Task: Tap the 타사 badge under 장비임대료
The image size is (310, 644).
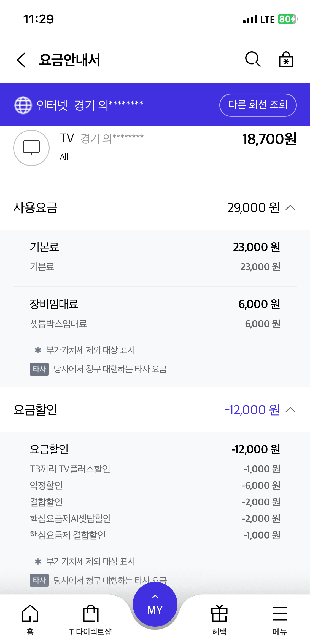Action: [39, 369]
